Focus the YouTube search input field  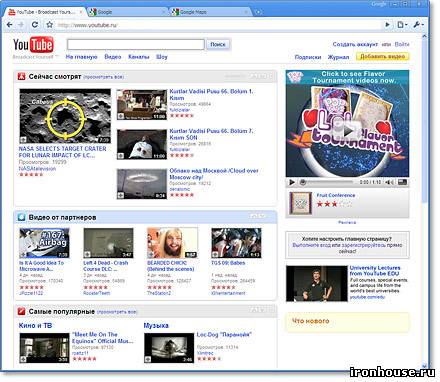pos(136,44)
